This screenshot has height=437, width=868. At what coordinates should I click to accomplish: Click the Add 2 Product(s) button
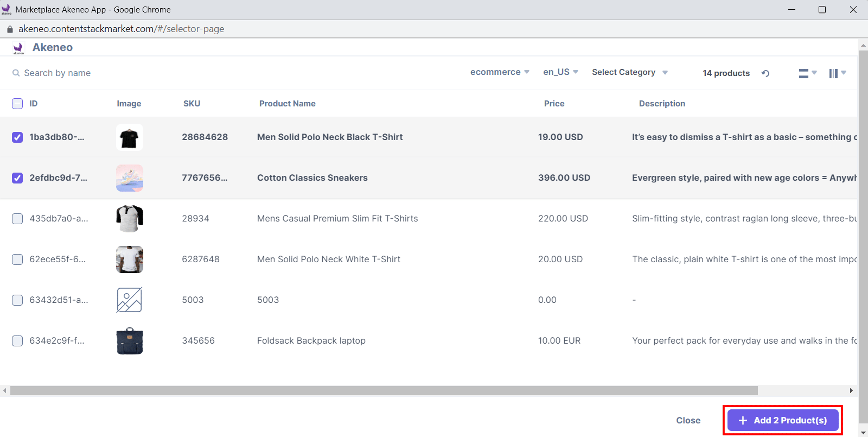782,420
